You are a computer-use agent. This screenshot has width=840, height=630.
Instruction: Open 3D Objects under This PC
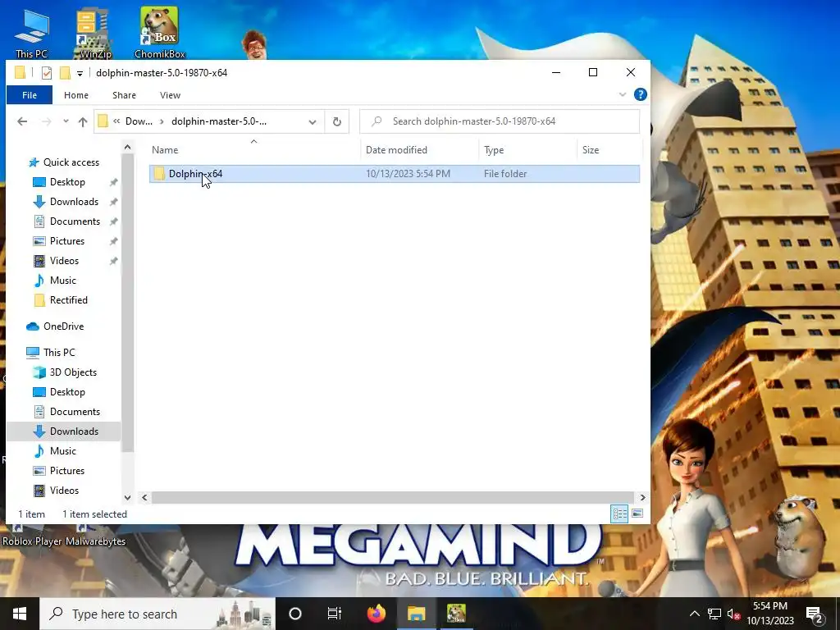point(73,372)
